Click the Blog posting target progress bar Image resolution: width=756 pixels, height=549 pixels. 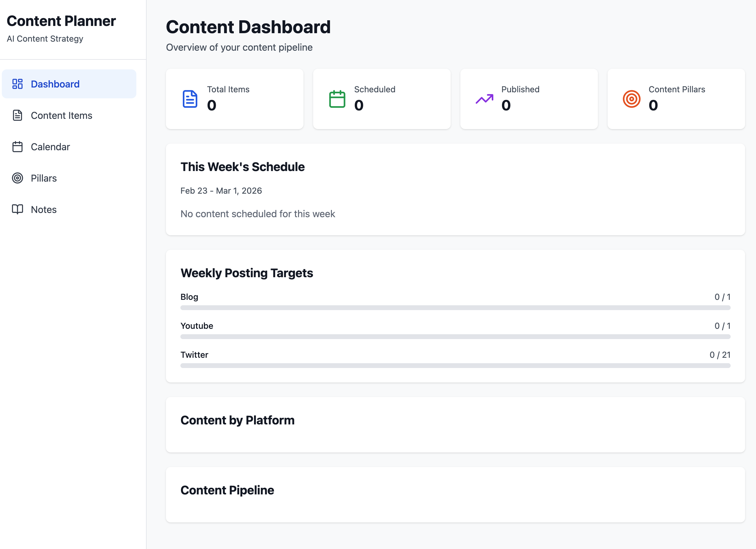pos(455,308)
